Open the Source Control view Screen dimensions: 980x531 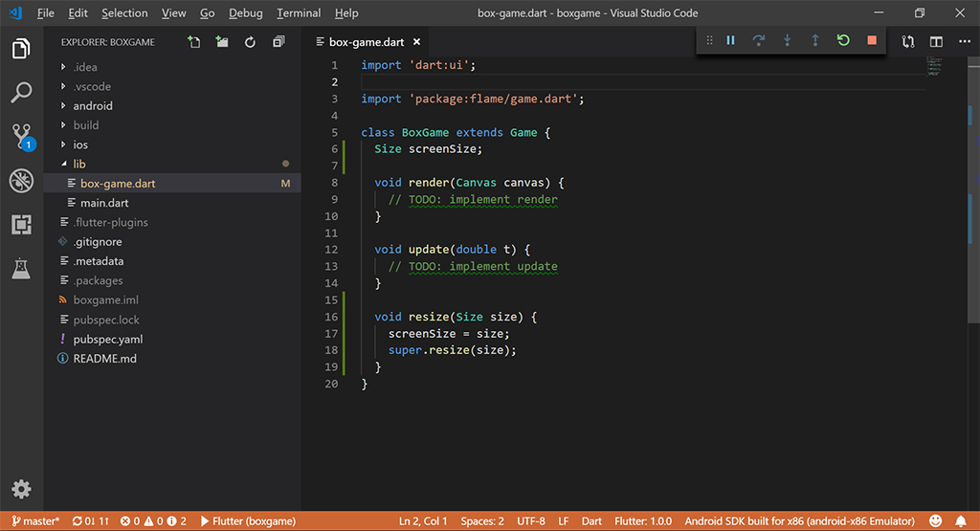[21, 137]
